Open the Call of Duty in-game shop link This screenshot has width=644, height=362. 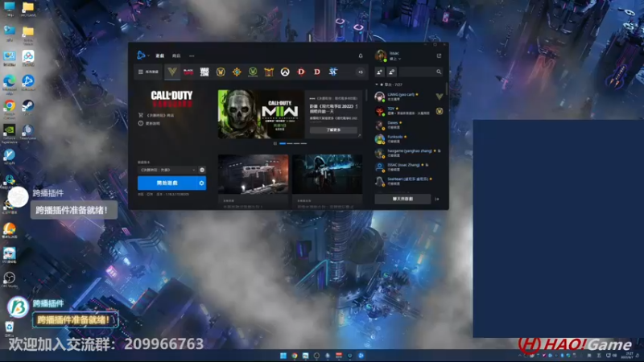pyautogui.click(x=156, y=115)
